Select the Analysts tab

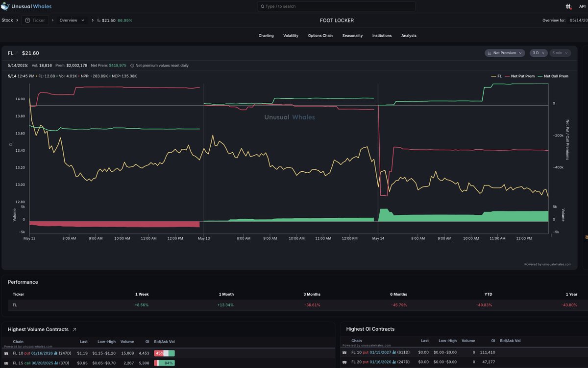(x=409, y=36)
